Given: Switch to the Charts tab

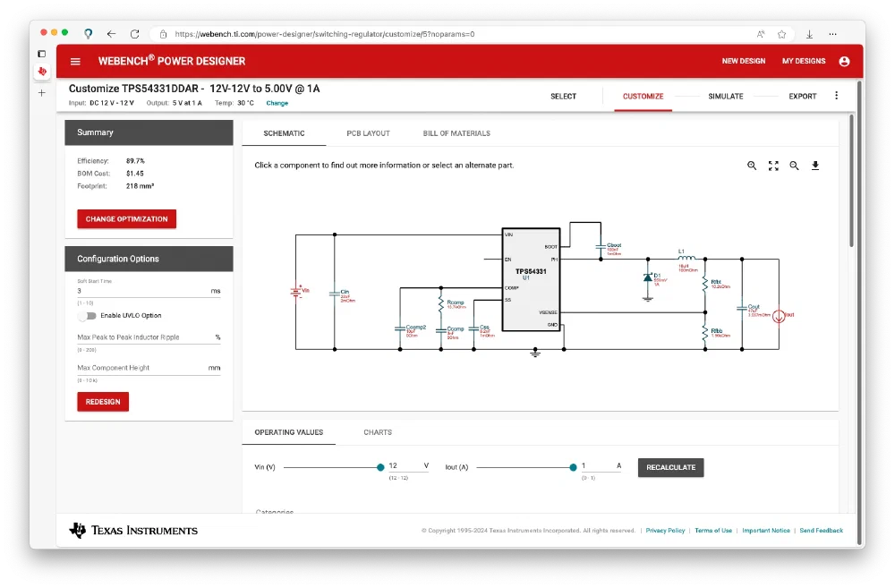Looking at the screenshot, I should pyautogui.click(x=377, y=432).
